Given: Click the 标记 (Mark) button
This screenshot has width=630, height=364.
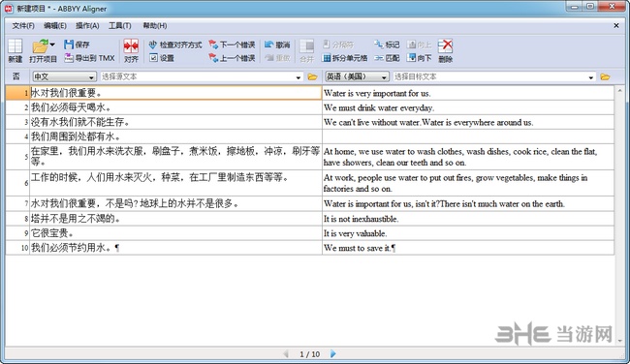Looking at the screenshot, I should pyautogui.click(x=387, y=45).
